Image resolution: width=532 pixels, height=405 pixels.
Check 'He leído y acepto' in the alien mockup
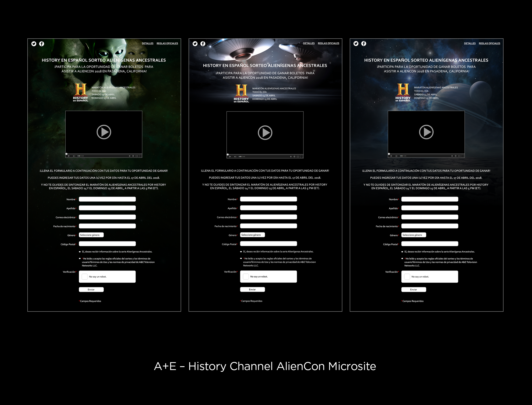tap(80, 259)
